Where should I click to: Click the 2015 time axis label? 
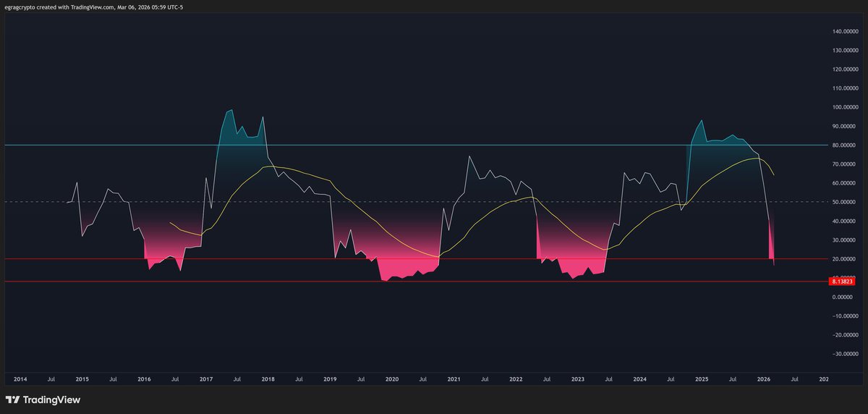[82, 379]
